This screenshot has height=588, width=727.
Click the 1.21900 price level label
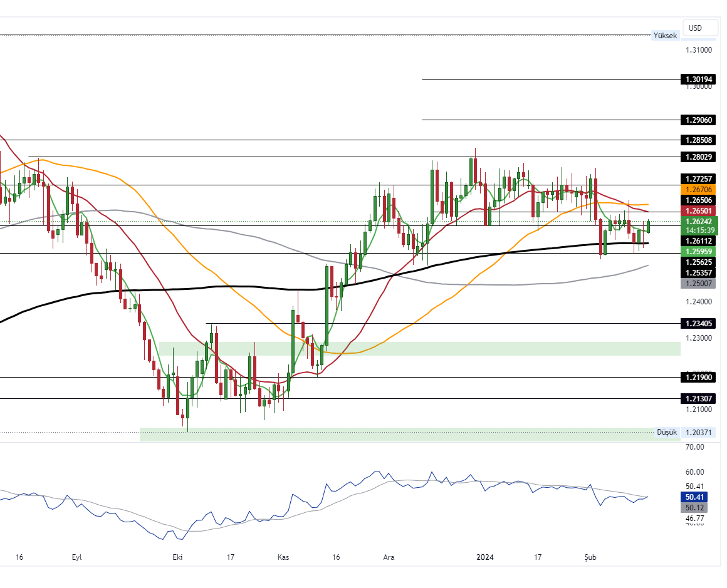[x=698, y=378]
